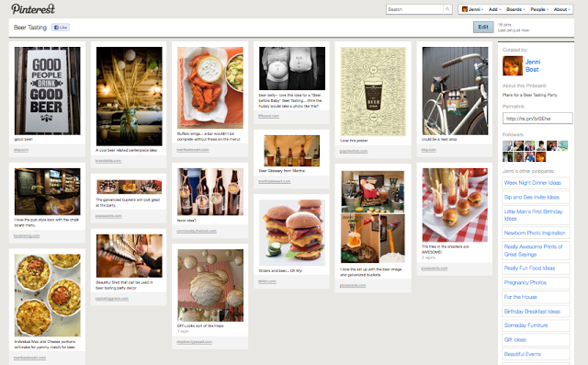The width and height of the screenshot is (588, 365).
Task: Click the Jenni user avatar in top menu
Action: click(465, 9)
